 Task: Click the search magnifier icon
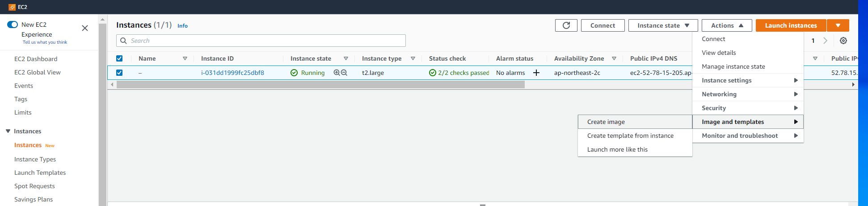coord(124,41)
